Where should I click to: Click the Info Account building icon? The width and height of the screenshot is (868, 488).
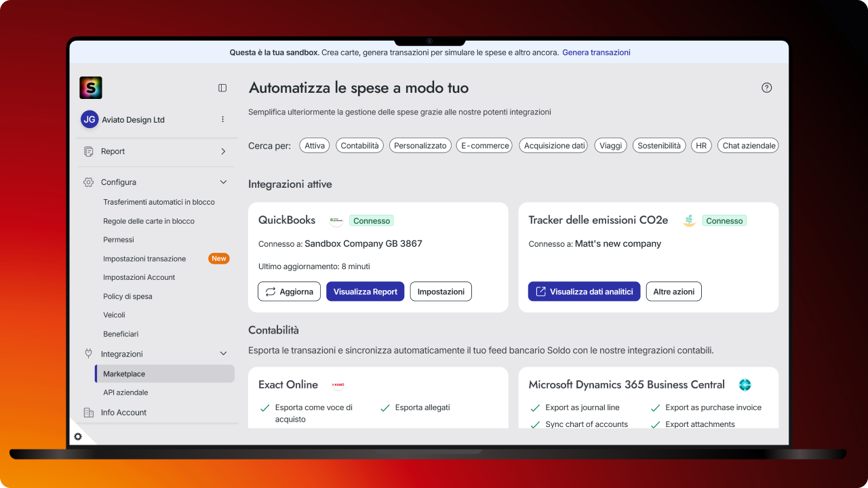point(88,412)
